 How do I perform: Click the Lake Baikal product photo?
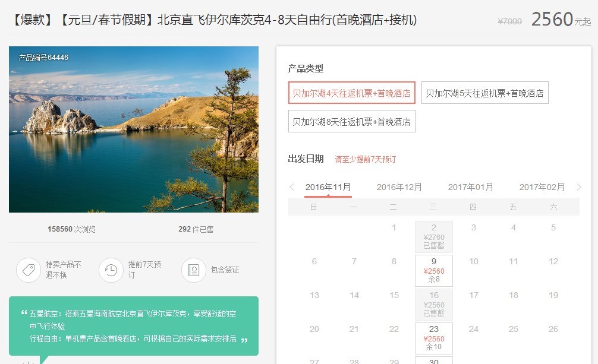pyautogui.click(x=134, y=129)
